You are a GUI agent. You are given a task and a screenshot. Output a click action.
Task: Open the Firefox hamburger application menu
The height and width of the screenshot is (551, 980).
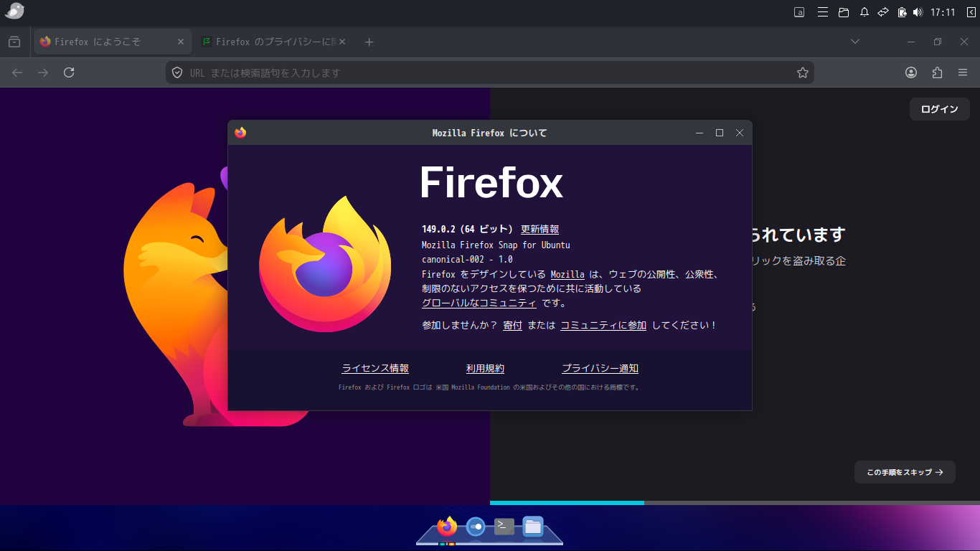[963, 72]
